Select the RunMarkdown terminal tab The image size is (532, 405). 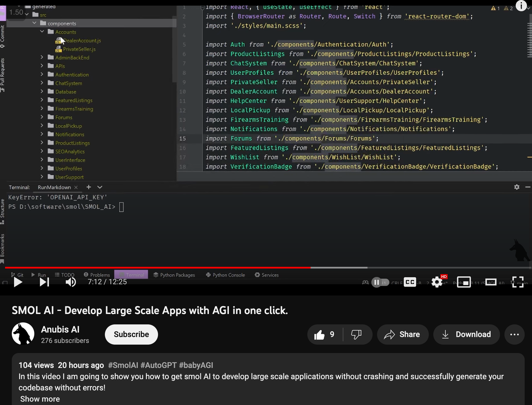(54, 187)
